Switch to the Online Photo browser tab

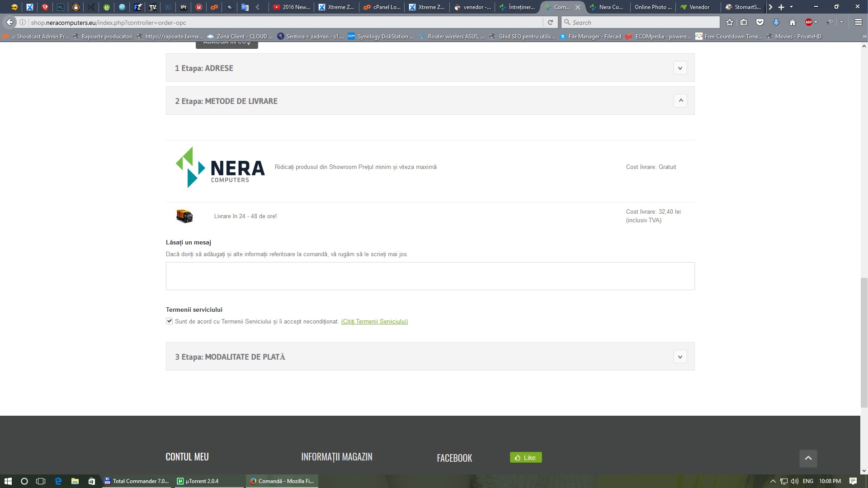pos(652,7)
